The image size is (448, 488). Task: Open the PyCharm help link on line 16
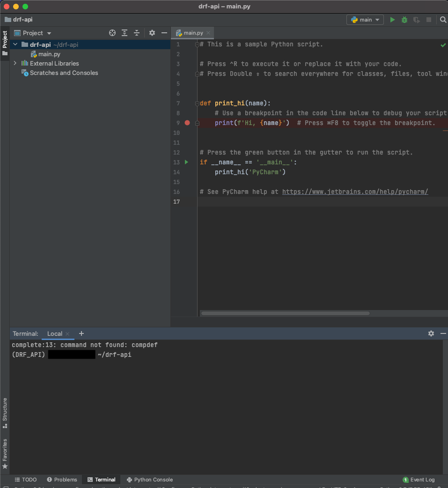[x=355, y=192]
